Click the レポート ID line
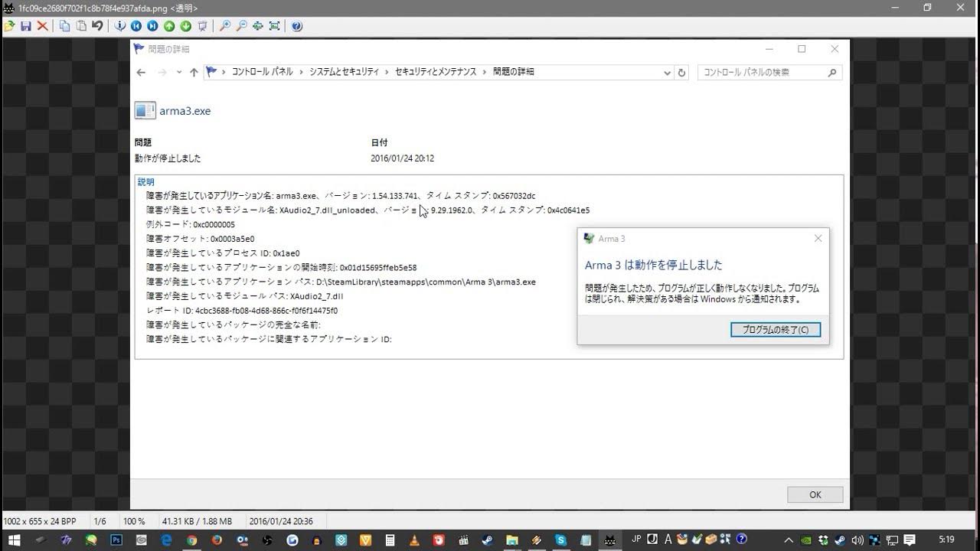Viewport: 980px width, 551px height. tap(242, 311)
